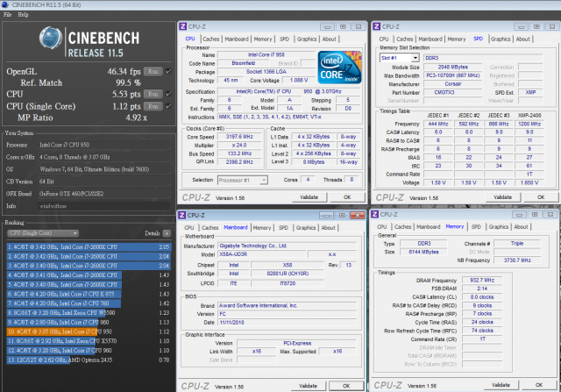The height and width of the screenshot is (392, 561).
Task: Click the Intel Core i7 badge in CPU-Z
Action: (339, 68)
